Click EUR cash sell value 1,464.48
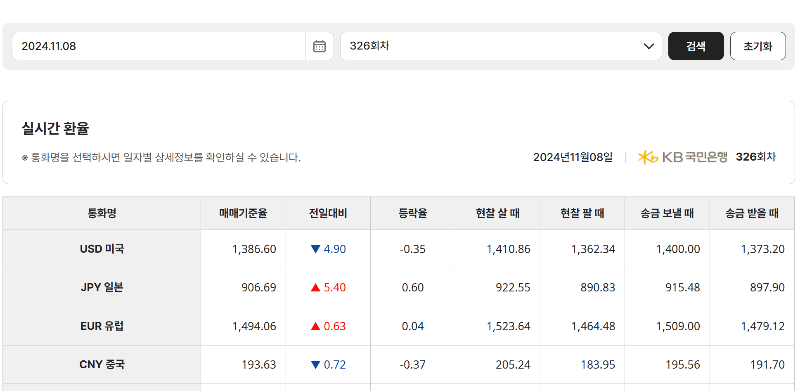This screenshot has height=391, width=800. point(593,326)
